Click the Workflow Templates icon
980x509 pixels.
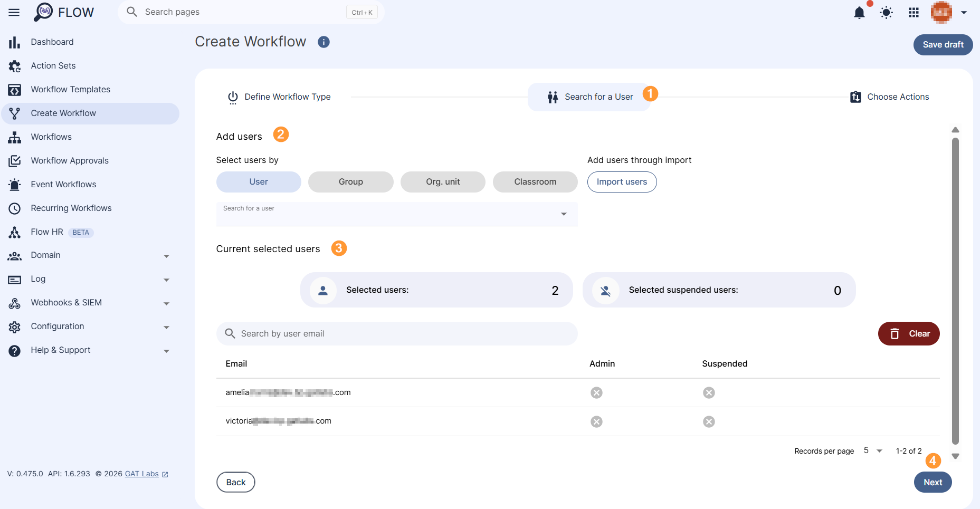coord(15,90)
